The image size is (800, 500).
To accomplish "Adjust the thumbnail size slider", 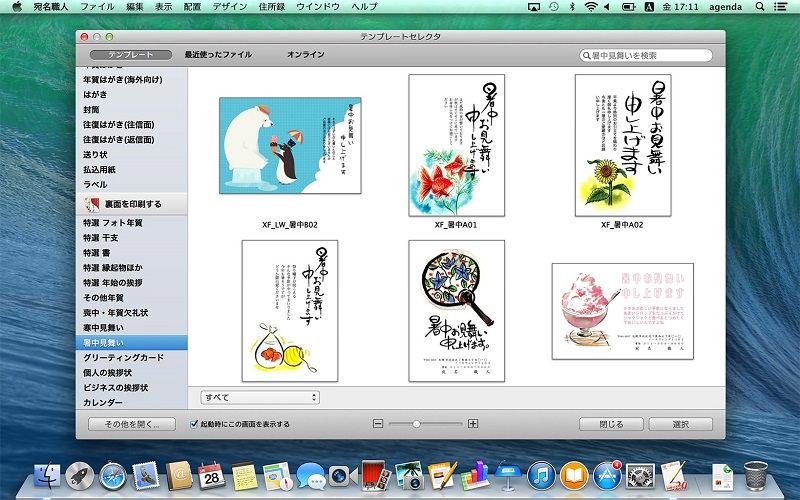I will [x=417, y=423].
